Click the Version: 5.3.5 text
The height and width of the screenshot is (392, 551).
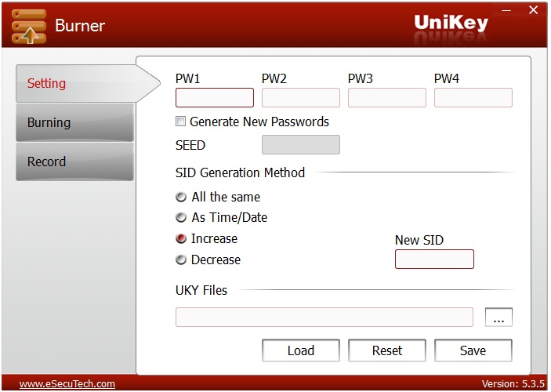pyautogui.click(x=513, y=383)
